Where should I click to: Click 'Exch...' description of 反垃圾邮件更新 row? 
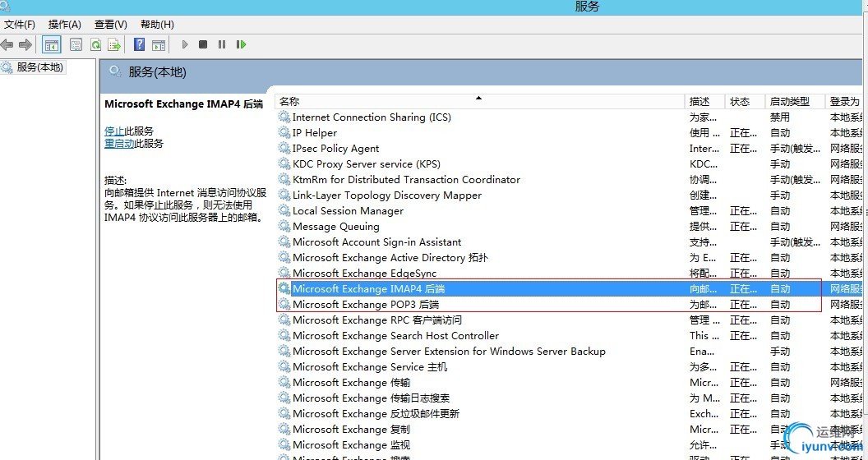point(704,413)
